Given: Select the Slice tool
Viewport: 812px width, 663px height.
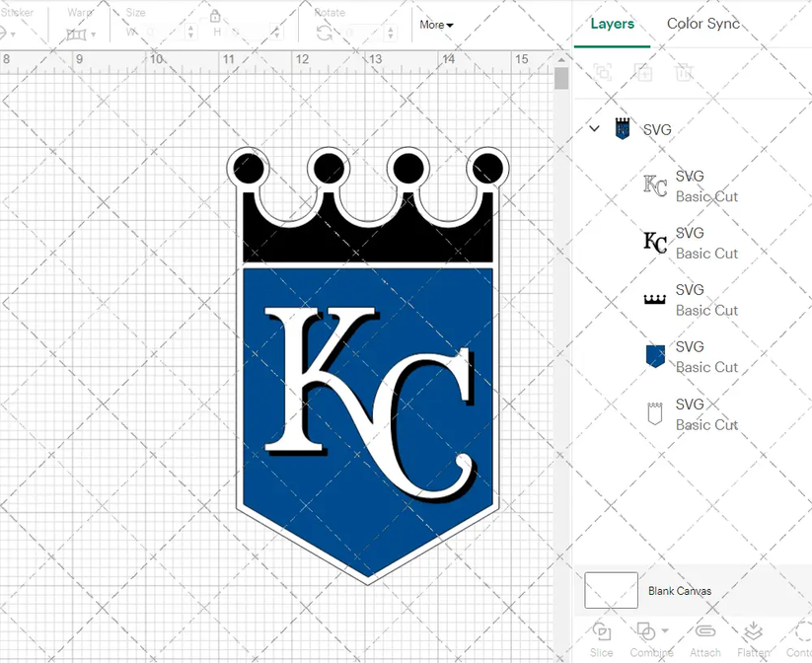Looking at the screenshot, I should coord(601,636).
